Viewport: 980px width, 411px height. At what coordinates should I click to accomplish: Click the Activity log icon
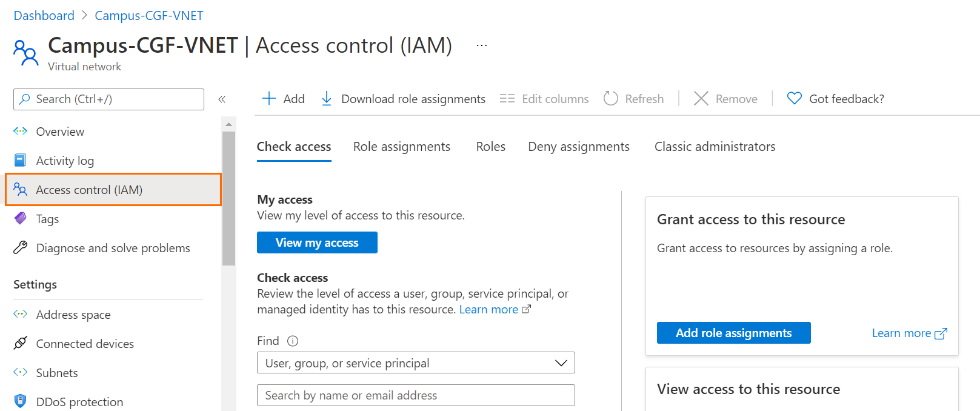(x=21, y=160)
